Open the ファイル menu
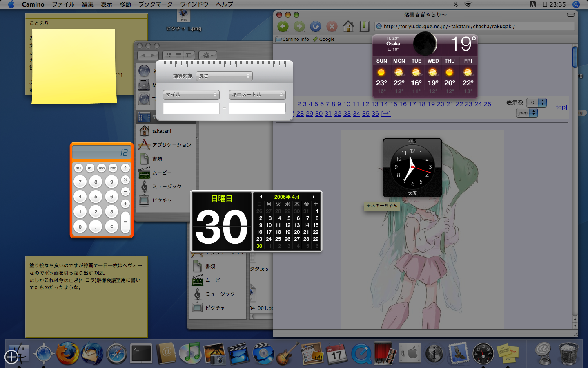The width and height of the screenshot is (588, 368). (63, 4)
